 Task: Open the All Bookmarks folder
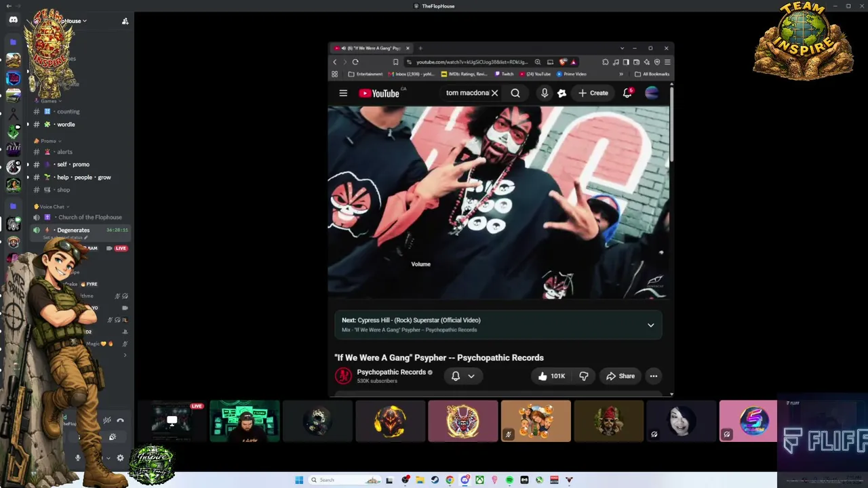652,74
